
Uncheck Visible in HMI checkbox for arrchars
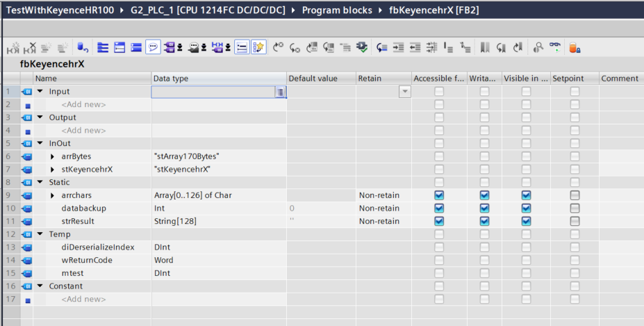pos(526,195)
